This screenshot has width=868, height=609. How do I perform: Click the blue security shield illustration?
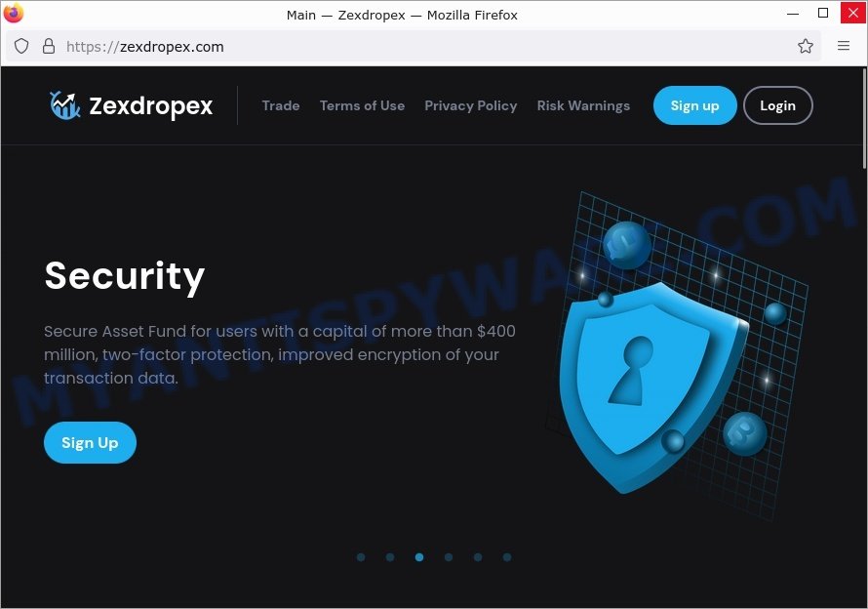652,386
